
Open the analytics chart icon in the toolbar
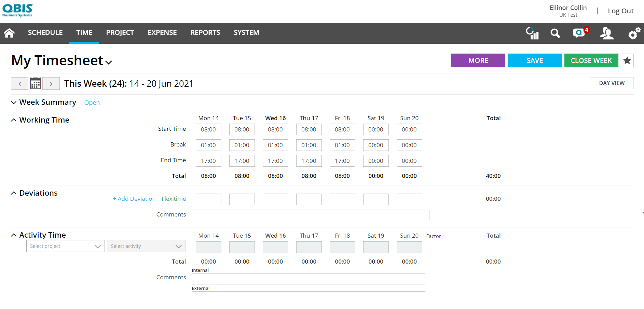(532, 33)
